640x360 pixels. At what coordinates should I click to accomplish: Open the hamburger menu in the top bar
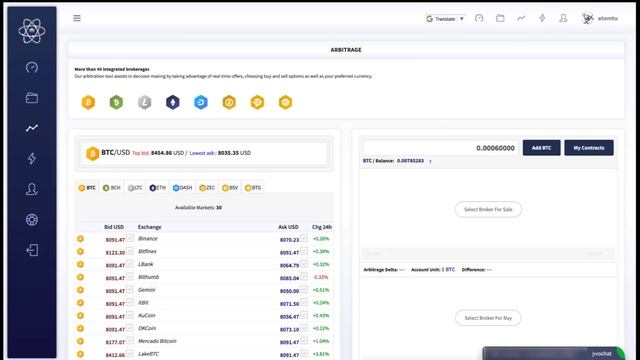(77, 18)
